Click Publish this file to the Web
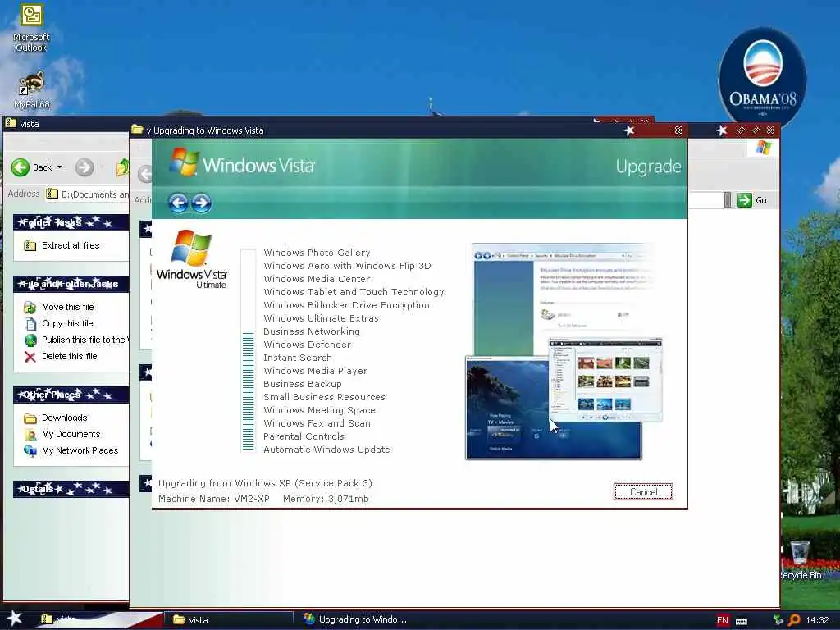Viewport: 840px width, 630px height. point(84,340)
